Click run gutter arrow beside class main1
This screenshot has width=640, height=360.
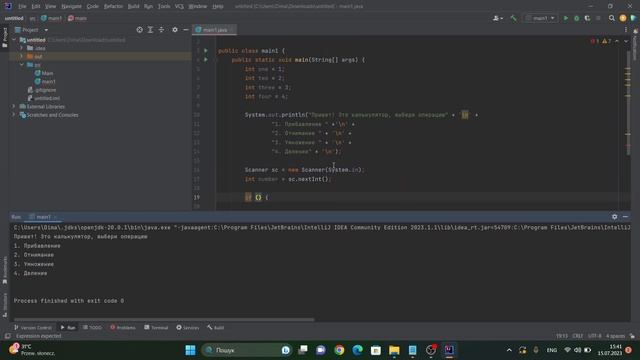coord(206,51)
